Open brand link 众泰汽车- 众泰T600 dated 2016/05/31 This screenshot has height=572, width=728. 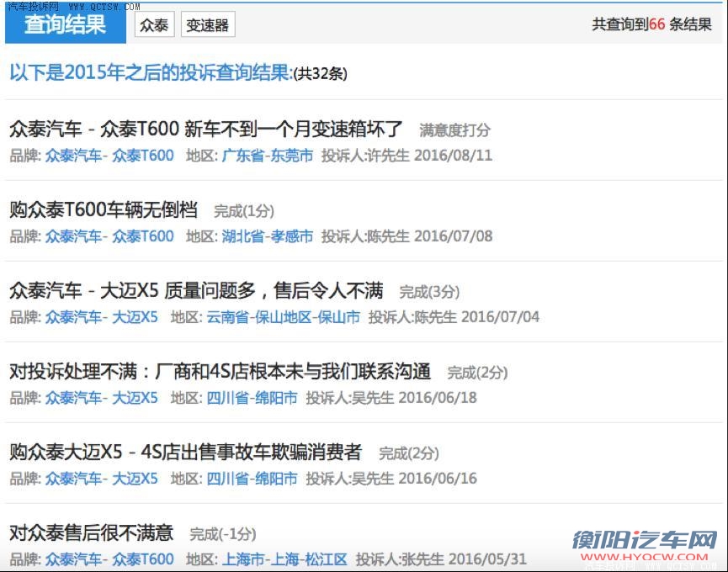(x=109, y=559)
